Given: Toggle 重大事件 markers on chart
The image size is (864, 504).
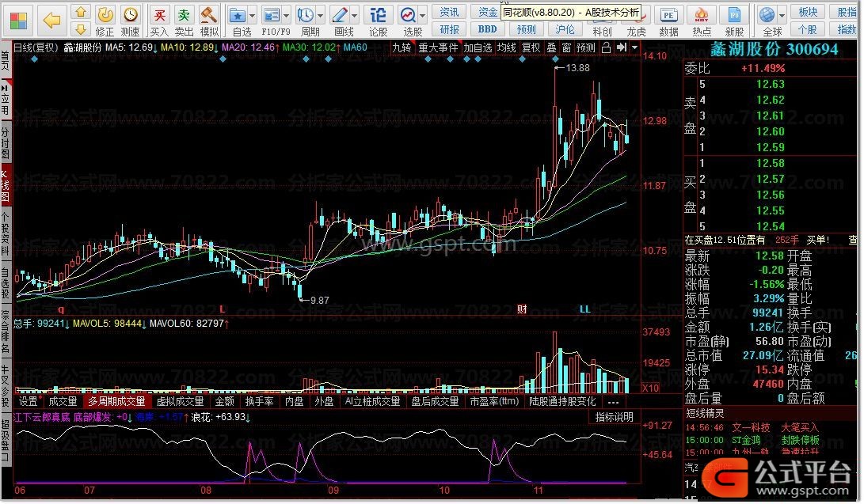Looking at the screenshot, I should (x=438, y=48).
